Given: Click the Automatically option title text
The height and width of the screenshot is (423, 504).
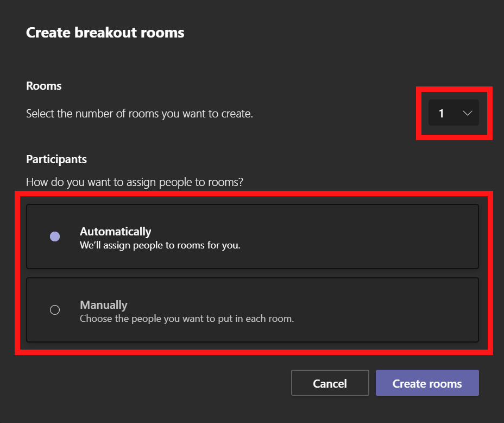Looking at the screenshot, I should 115,232.
